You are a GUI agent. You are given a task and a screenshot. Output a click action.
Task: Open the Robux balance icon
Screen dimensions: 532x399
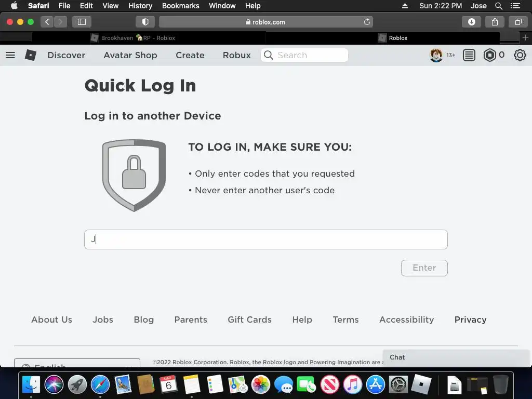click(x=489, y=55)
